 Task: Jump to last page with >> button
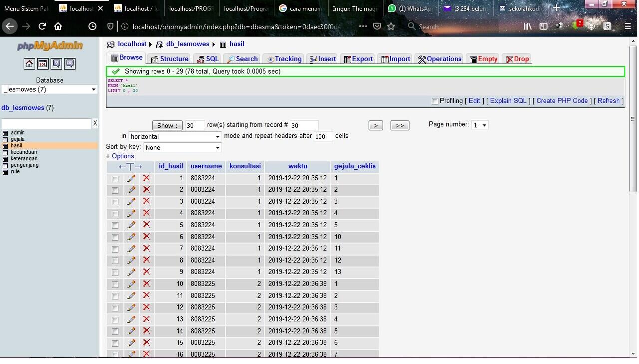pyautogui.click(x=400, y=125)
